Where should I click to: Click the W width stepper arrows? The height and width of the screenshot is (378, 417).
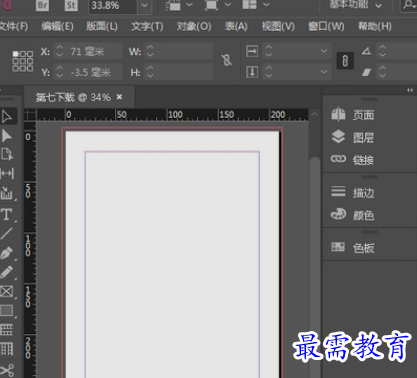[150, 51]
